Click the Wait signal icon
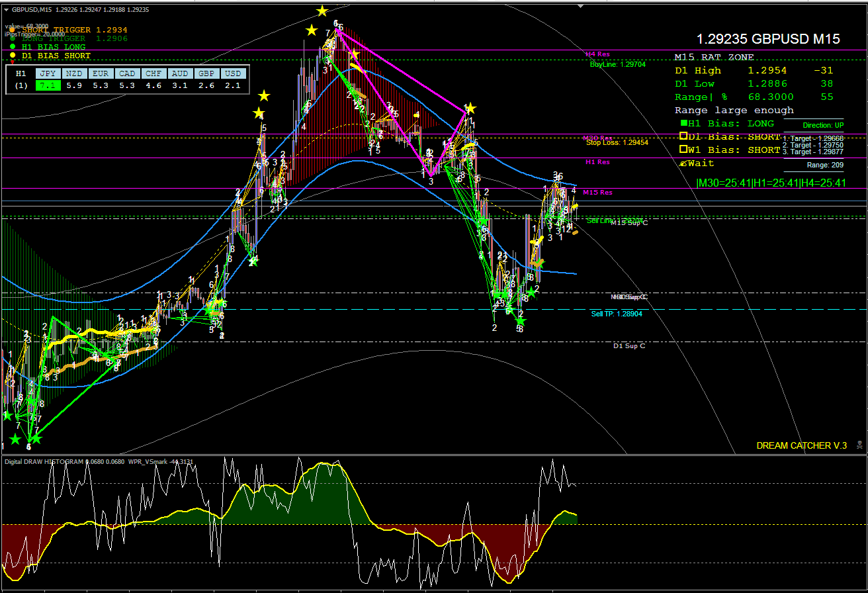The image size is (868, 593). 683,163
